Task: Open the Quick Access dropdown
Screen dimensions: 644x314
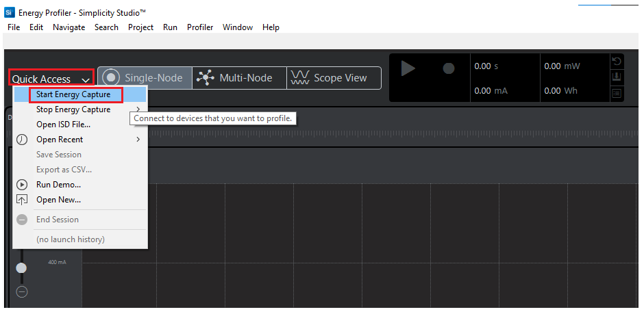Action: click(x=51, y=79)
